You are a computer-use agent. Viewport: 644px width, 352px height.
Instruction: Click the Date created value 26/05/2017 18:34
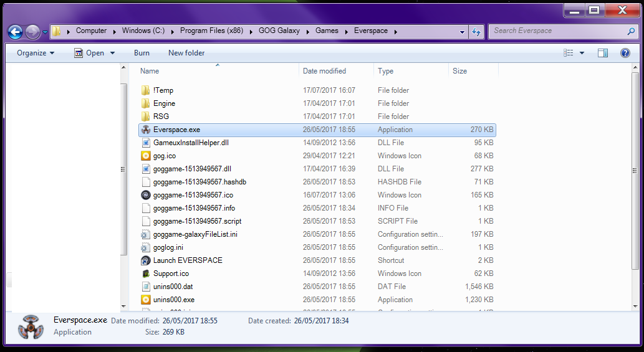tap(321, 321)
